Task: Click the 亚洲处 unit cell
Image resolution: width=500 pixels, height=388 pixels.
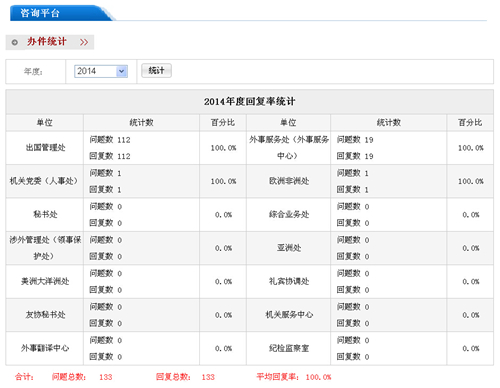Action: (289, 248)
